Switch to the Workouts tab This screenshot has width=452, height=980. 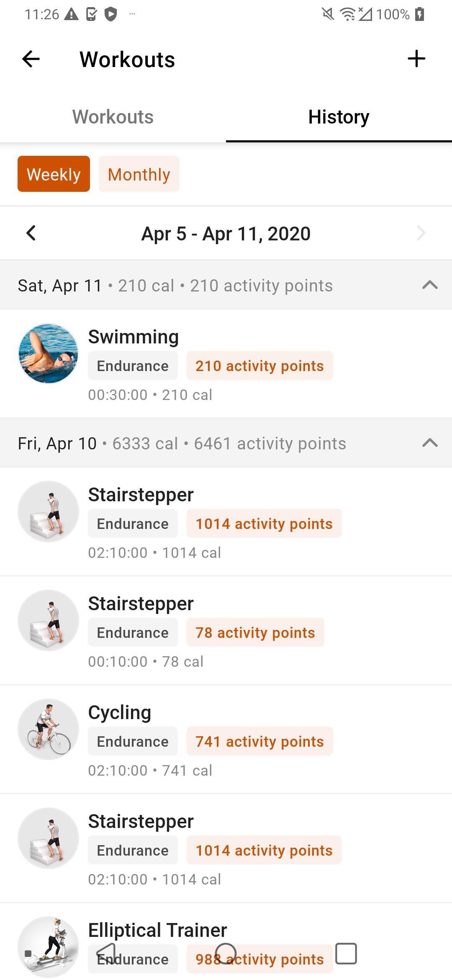113,117
